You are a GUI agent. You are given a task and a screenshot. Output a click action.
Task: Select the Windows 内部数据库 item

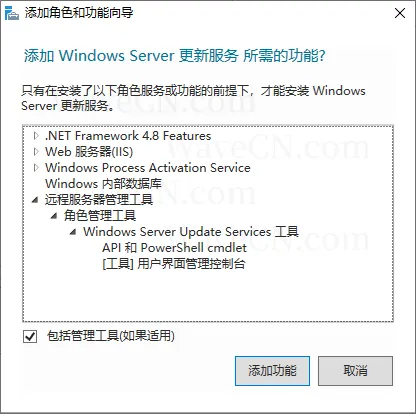point(103,184)
